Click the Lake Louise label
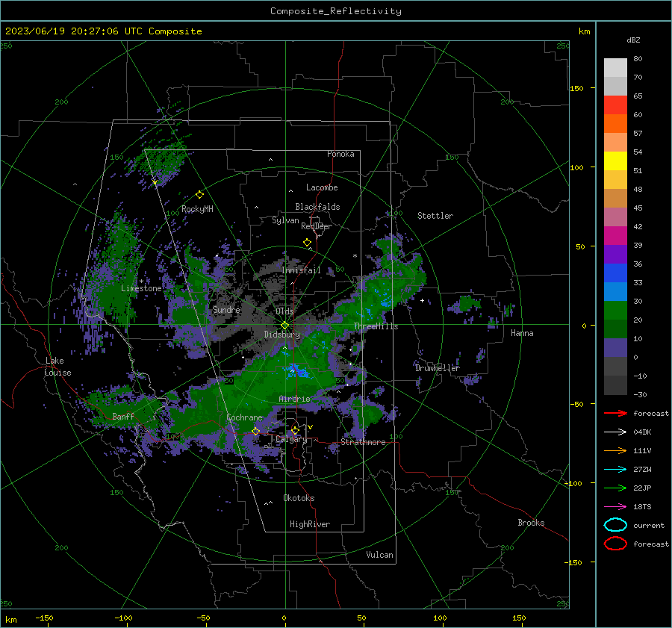 coord(57,367)
